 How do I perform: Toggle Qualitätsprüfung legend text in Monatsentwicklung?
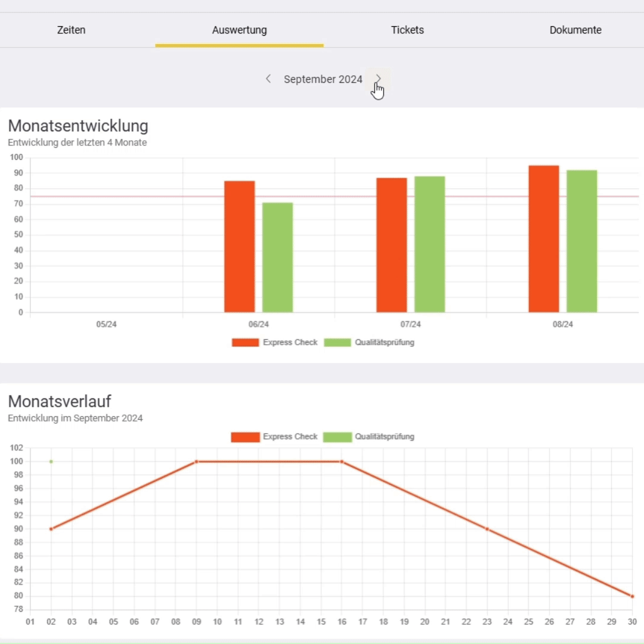click(384, 342)
